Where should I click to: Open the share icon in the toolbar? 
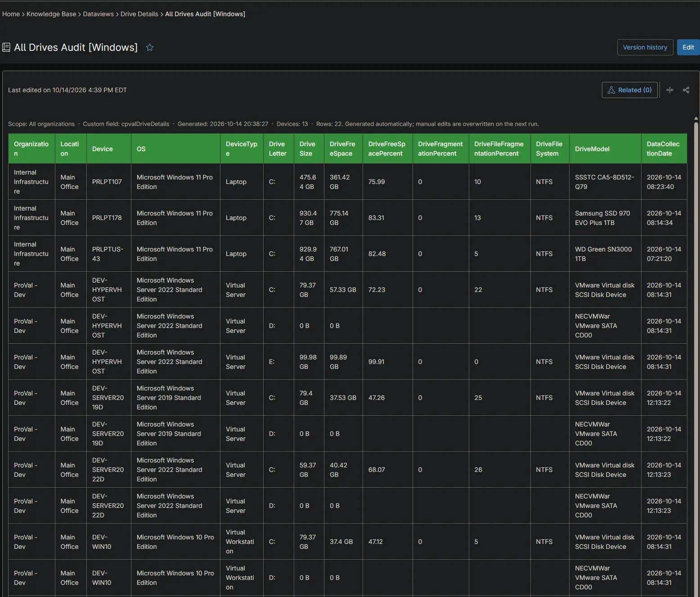[686, 90]
